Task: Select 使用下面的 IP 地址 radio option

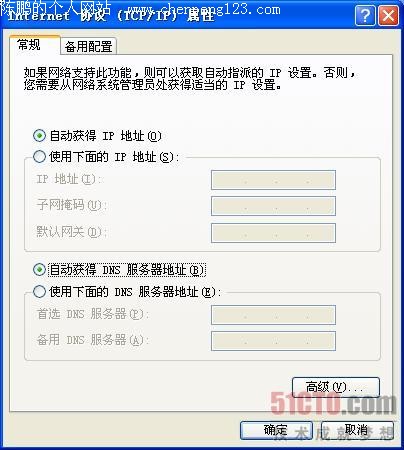Action: coord(39,156)
